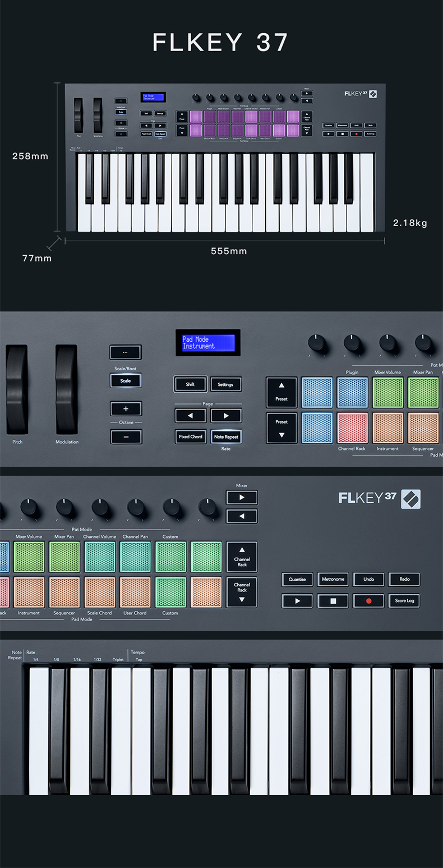Click the Octave plus button in the close-up
This screenshot has width=443, height=868.
(126, 408)
